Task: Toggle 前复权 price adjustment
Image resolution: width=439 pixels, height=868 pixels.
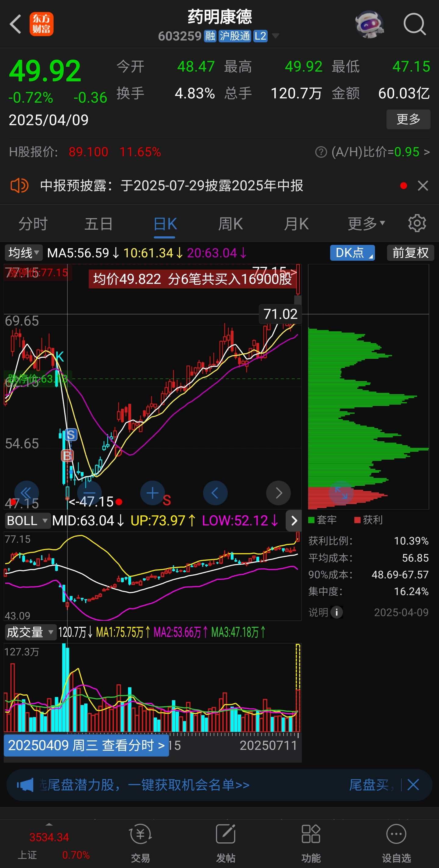Action: pyautogui.click(x=410, y=253)
